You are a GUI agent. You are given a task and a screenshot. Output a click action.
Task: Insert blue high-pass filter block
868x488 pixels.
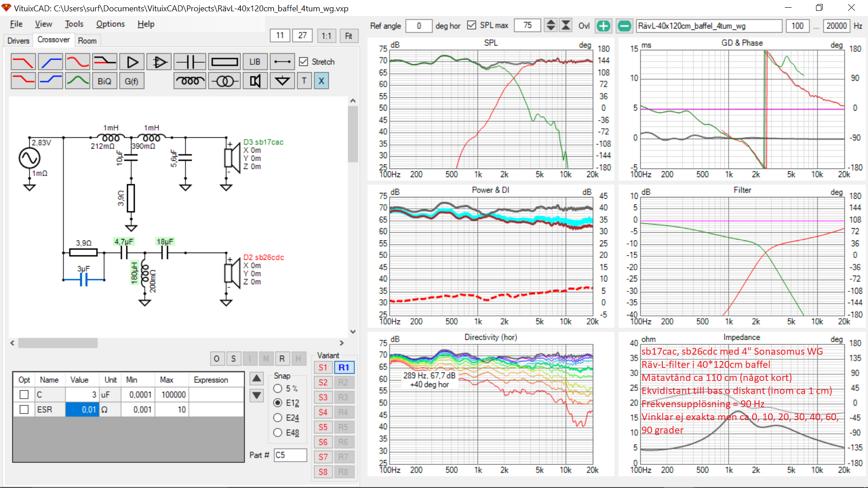[50, 62]
